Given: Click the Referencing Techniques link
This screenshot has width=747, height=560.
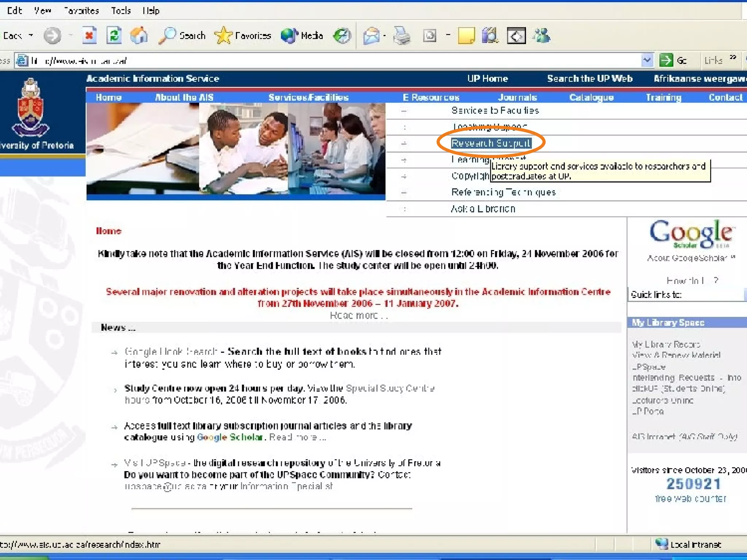Looking at the screenshot, I should [503, 192].
